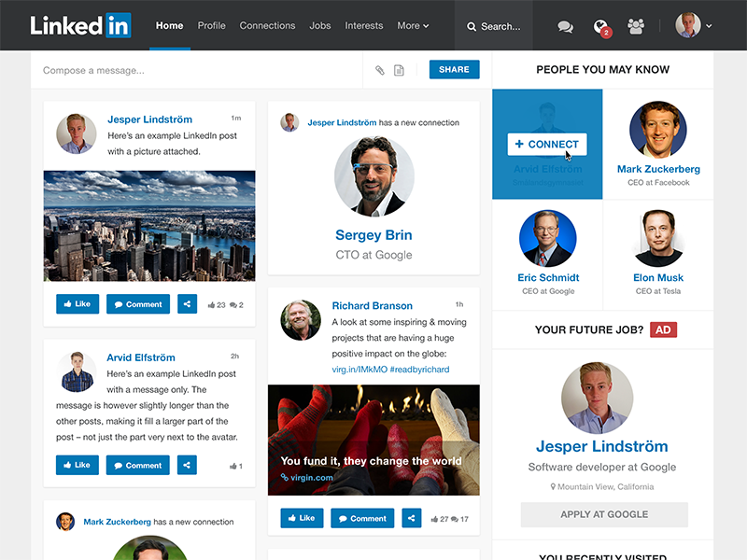This screenshot has height=560, width=747.
Task: Click the red AD badge next to Your Future Job
Action: coord(663,329)
